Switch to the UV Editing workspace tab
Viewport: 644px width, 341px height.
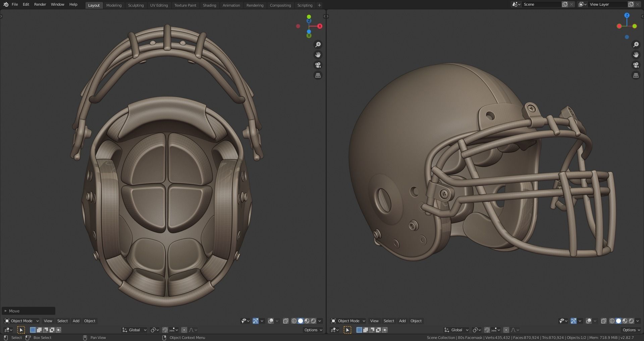pyautogui.click(x=159, y=5)
